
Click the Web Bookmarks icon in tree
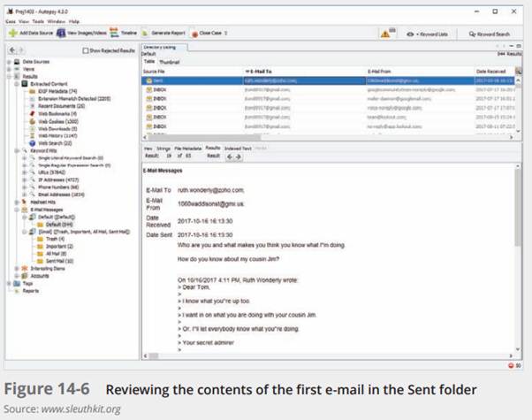(x=33, y=114)
